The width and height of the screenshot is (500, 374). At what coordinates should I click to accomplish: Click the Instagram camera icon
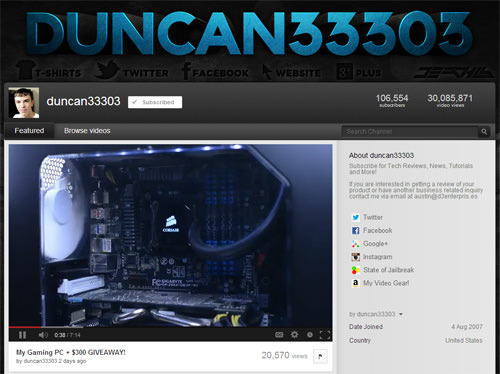click(x=356, y=257)
